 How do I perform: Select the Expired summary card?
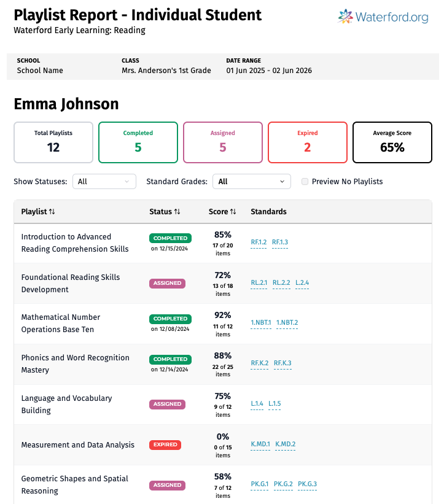pyautogui.click(x=308, y=142)
